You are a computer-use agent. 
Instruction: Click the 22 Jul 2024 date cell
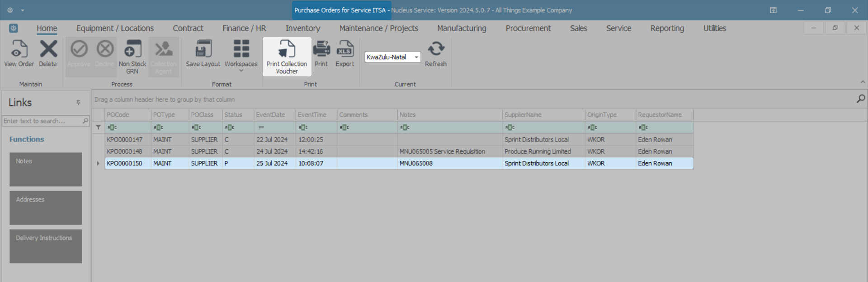pos(274,140)
